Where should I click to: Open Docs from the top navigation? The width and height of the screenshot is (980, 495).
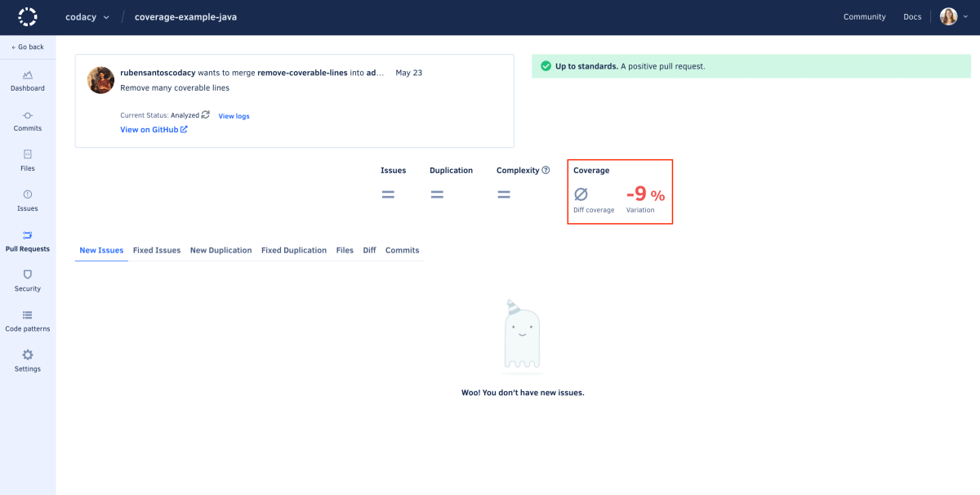coord(912,16)
